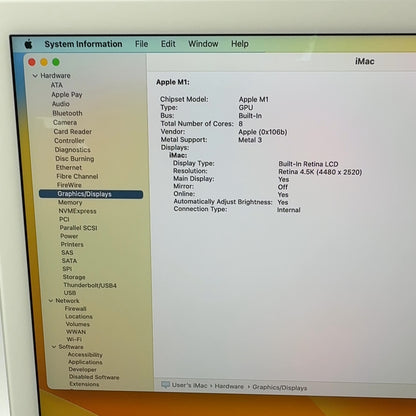The width and height of the screenshot is (416, 416).
Task: Select Applications under Software
Action: point(85,362)
